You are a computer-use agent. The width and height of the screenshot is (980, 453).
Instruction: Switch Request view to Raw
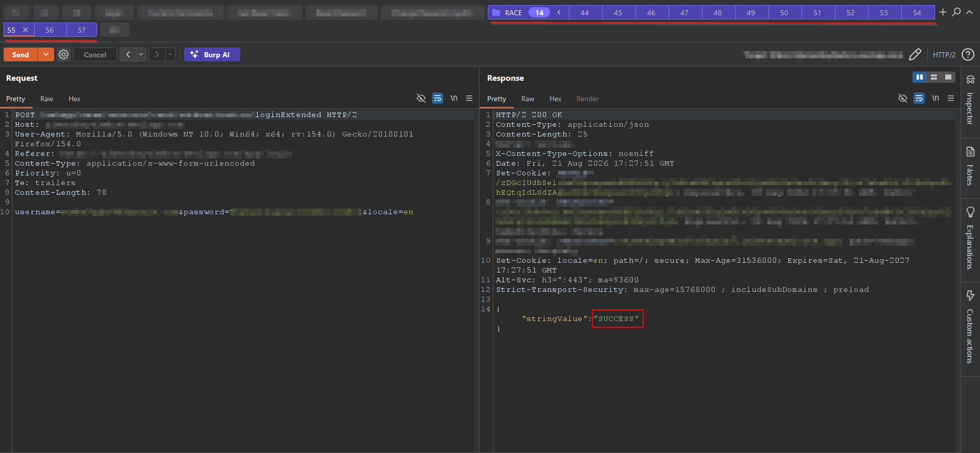click(47, 99)
